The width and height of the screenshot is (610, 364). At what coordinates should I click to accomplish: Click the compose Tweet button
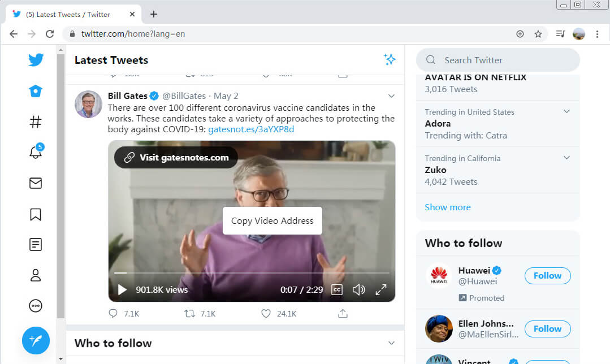pyautogui.click(x=36, y=340)
